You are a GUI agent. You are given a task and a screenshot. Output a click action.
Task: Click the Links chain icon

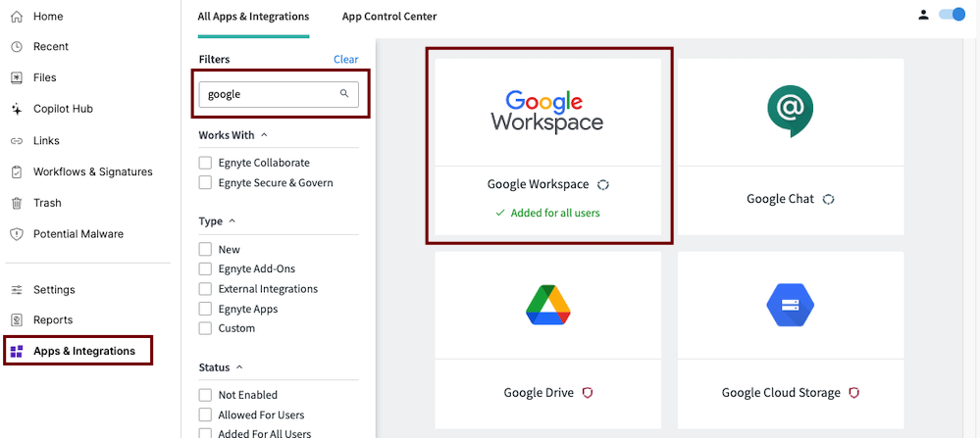pos(17,141)
